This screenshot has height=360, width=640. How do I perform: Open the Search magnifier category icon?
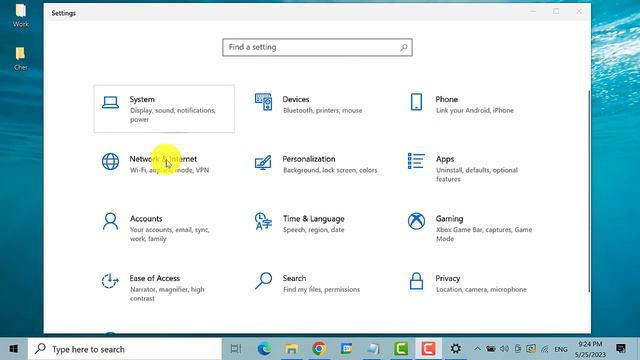[263, 281]
